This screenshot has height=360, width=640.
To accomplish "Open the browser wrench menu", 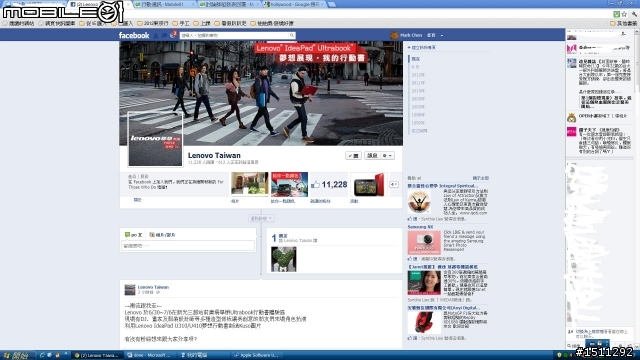I will pyautogui.click(x=633, y=14).
